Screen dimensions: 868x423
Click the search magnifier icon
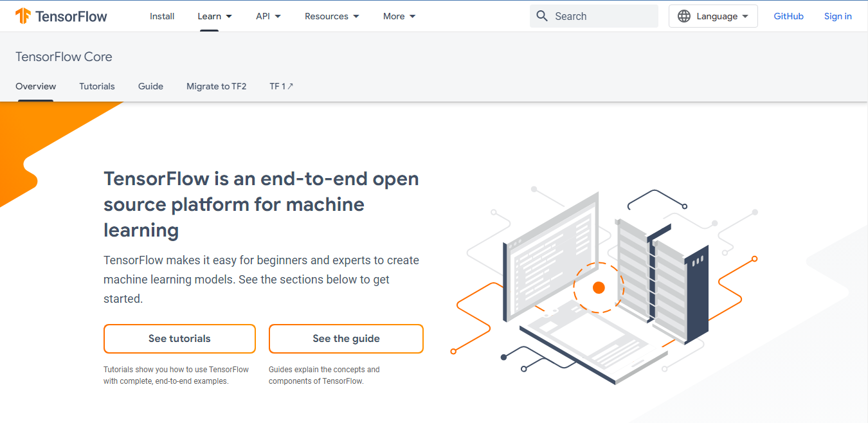[x=542, y=15]
